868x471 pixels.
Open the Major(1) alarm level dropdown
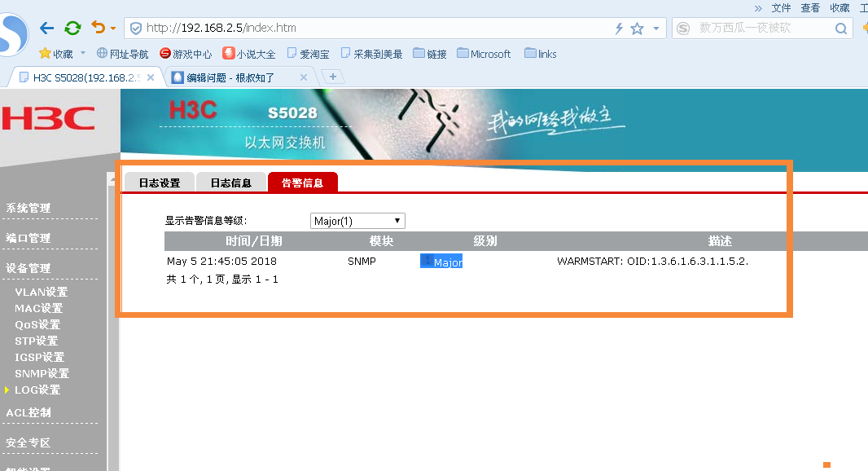click(357, 221)
